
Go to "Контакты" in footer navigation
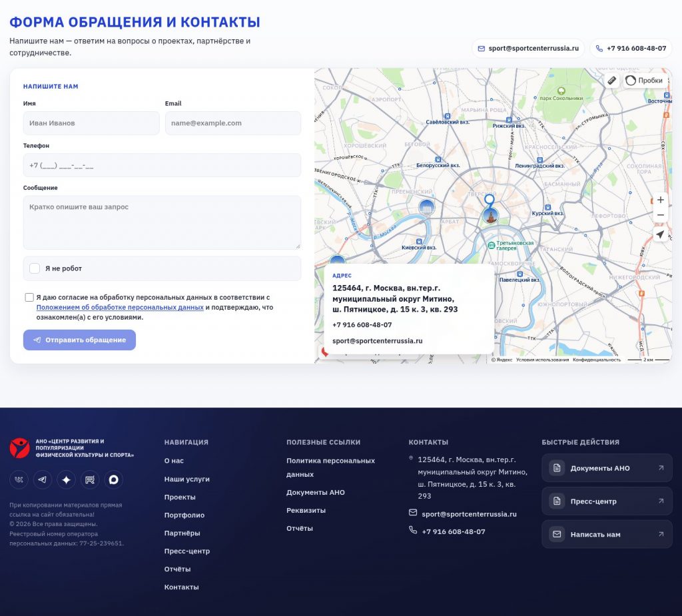(182, 587)
